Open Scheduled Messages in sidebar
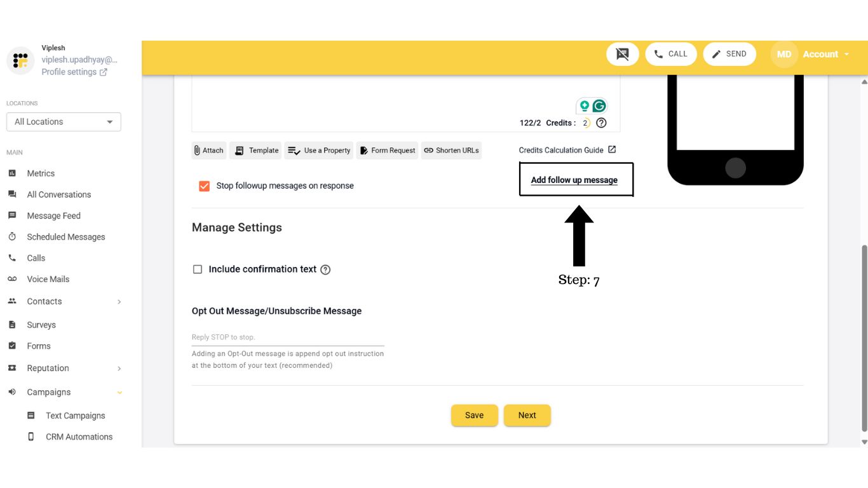 click(x=65, y=236)
